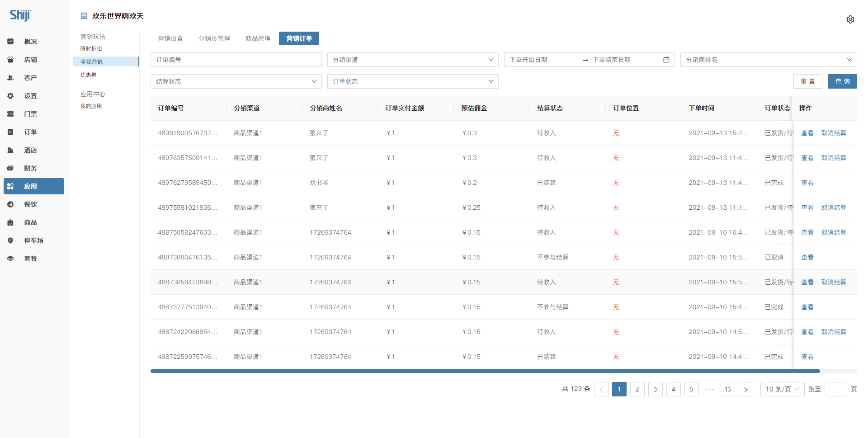Click the 重置 reset button
The image size is (868, 438).
[808, 81]
